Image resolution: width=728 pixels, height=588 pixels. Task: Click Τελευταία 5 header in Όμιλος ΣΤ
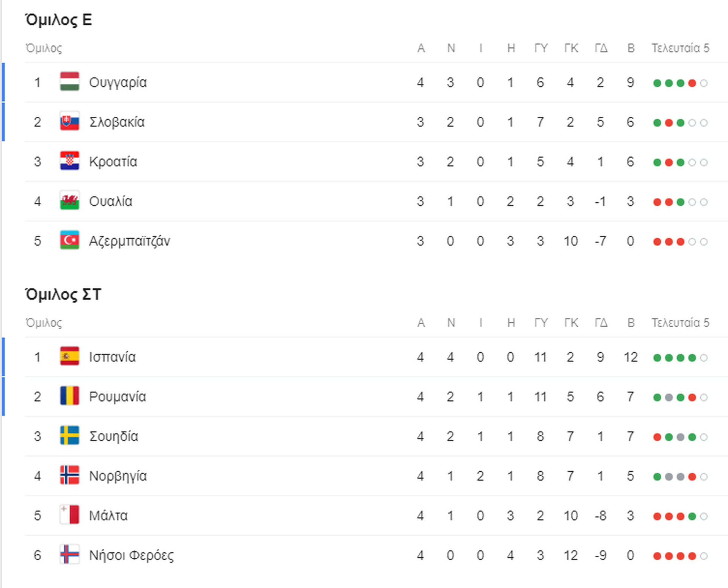pyautogui.click(x=680, y=323)
